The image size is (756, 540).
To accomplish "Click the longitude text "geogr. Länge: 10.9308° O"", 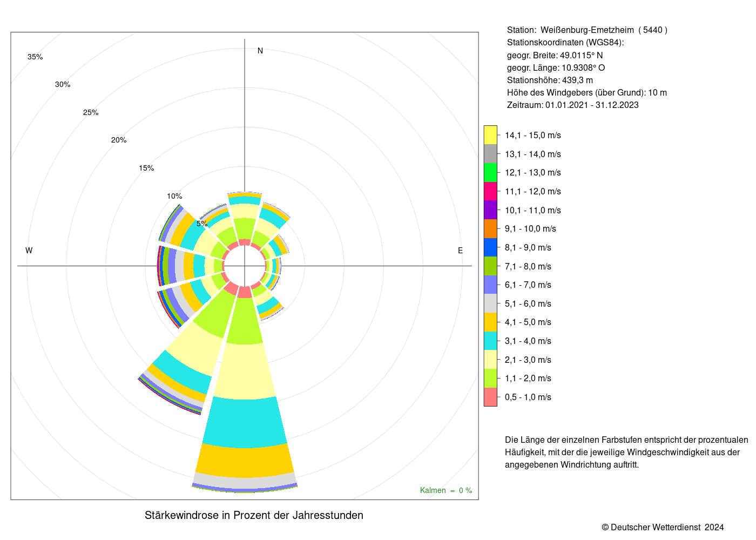I will coord(556,68).
